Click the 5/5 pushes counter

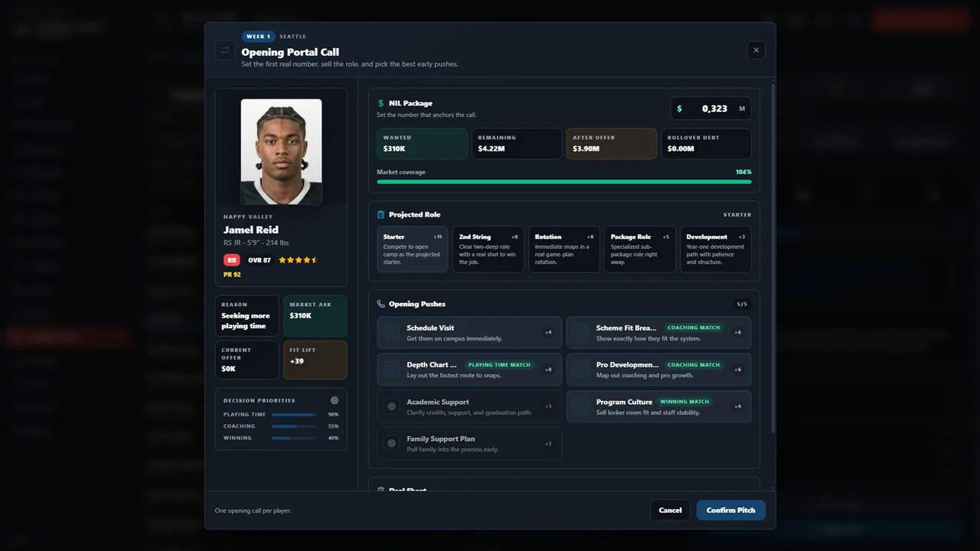point(742,305)
